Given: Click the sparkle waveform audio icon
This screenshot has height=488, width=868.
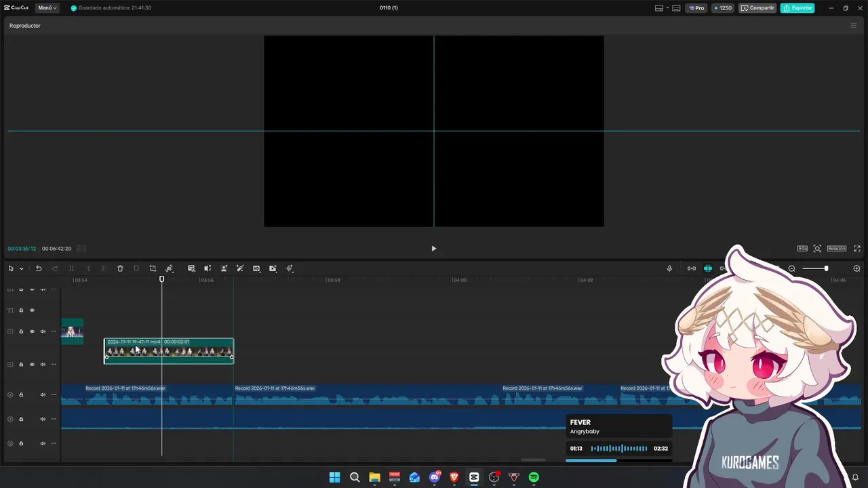Looking at the screenshot, I should coord(290,268).
